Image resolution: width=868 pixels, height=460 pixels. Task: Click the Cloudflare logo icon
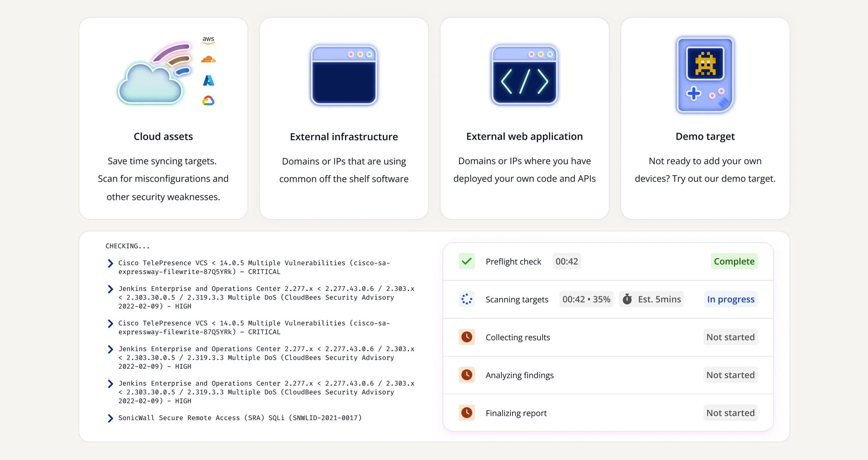point(208,59)
